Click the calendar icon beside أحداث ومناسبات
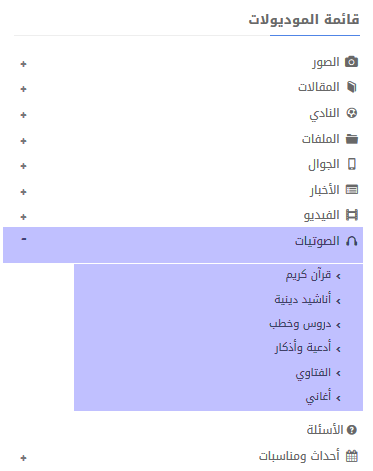The width and height of the screenshot is (373, 471). pos(351,456)
